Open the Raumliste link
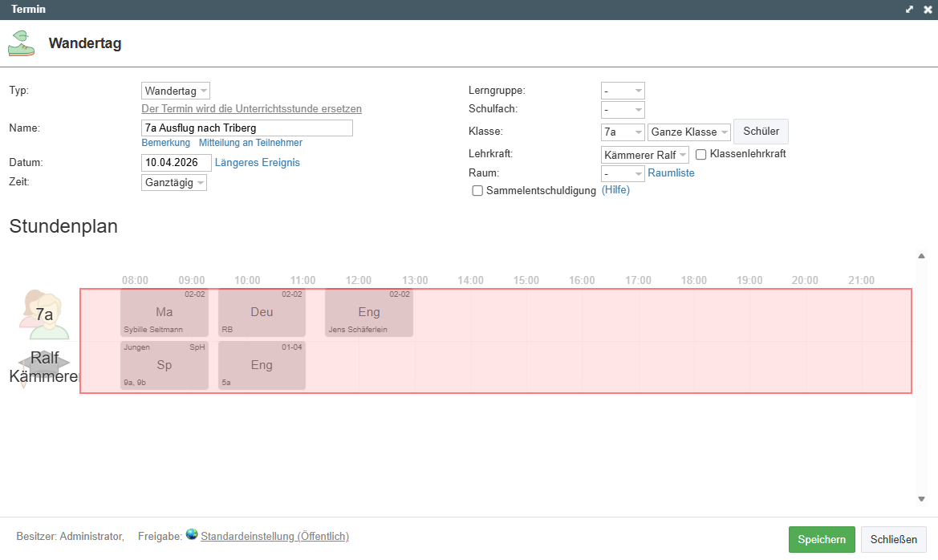 tap(671, 173)
